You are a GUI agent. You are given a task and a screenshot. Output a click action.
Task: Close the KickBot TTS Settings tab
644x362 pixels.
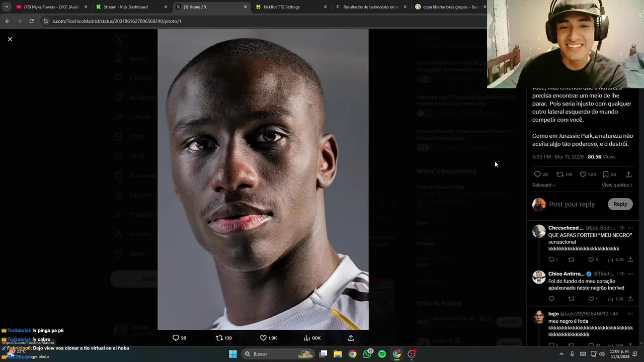(325, 7)
